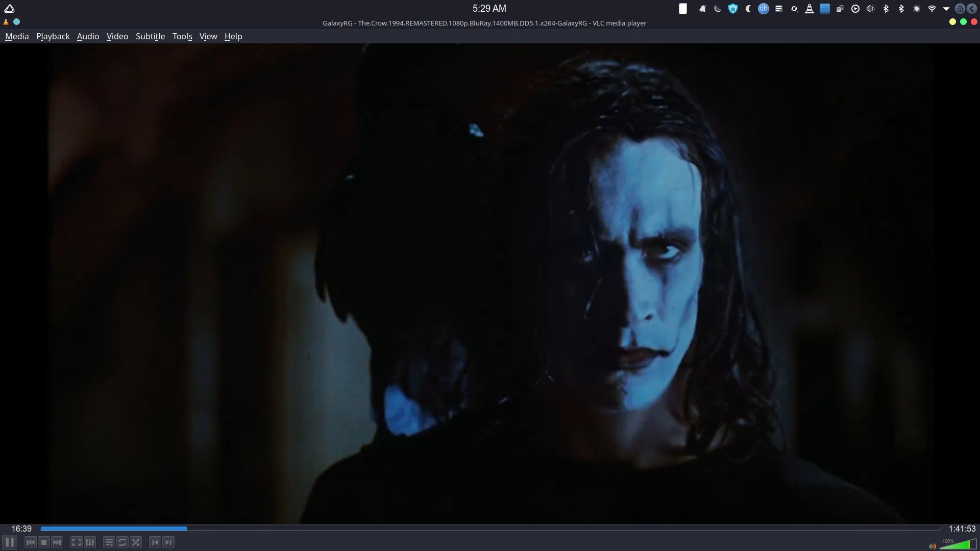Viewport: 980px width, 551px height.
Task: Click the video display area
Action: click(490, 283)
